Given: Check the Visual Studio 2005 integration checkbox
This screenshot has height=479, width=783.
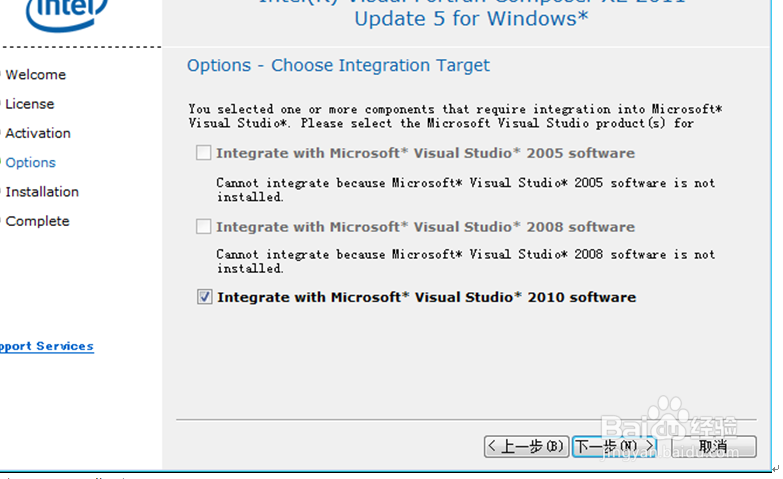Looking at the screenshot, I should click(x=203, y=152).
